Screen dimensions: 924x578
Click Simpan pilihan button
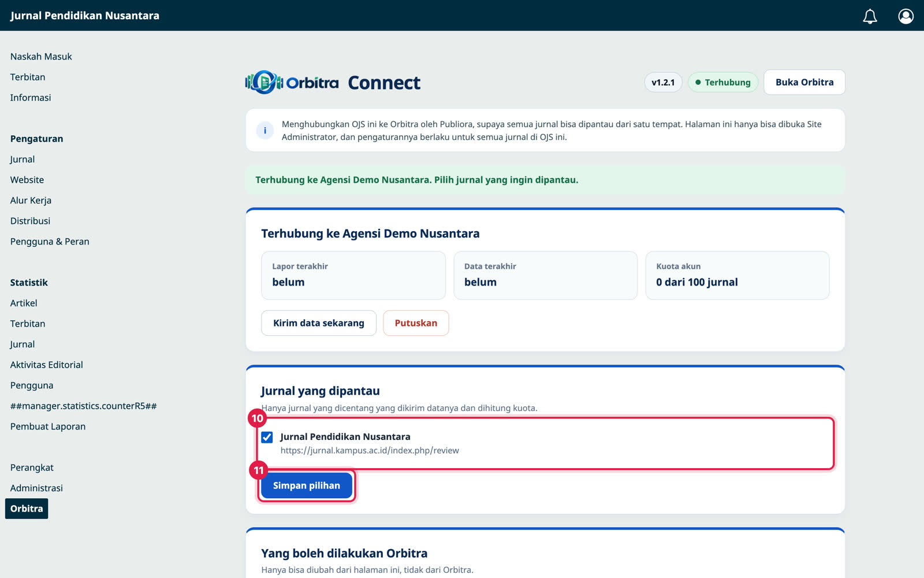click(x=306, y=486)
